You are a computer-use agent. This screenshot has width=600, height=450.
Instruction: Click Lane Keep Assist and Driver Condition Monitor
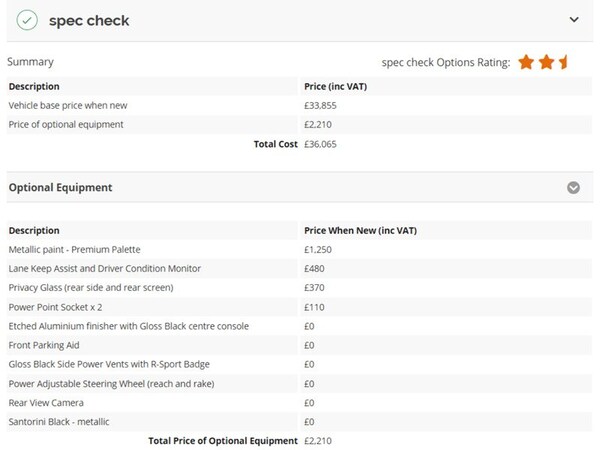pos(105,268)
